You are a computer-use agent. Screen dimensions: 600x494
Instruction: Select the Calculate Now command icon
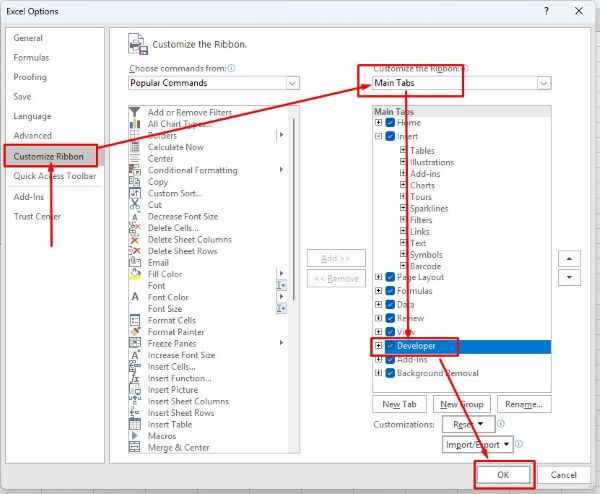coord(135,147)
